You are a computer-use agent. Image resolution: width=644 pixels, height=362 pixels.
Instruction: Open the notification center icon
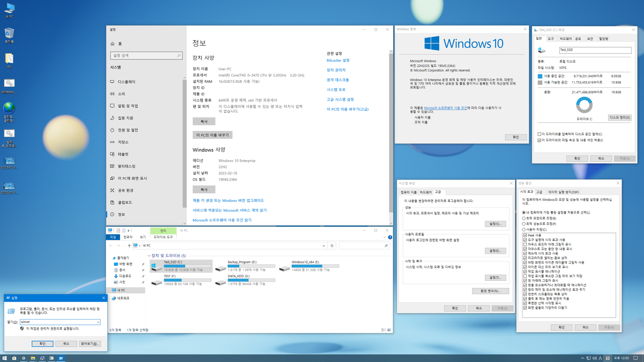(635, 358)
